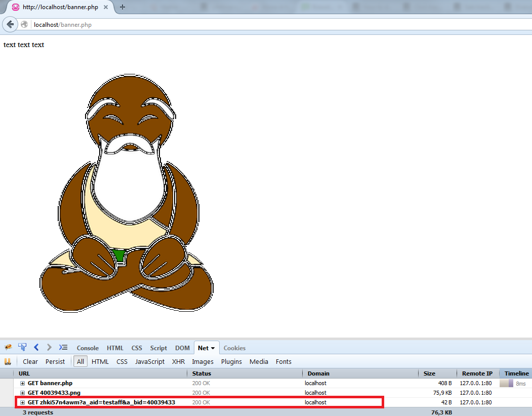Viewport: 532px width, 416px height.
Task: Select the All requests filter
Action: (80, 361)
